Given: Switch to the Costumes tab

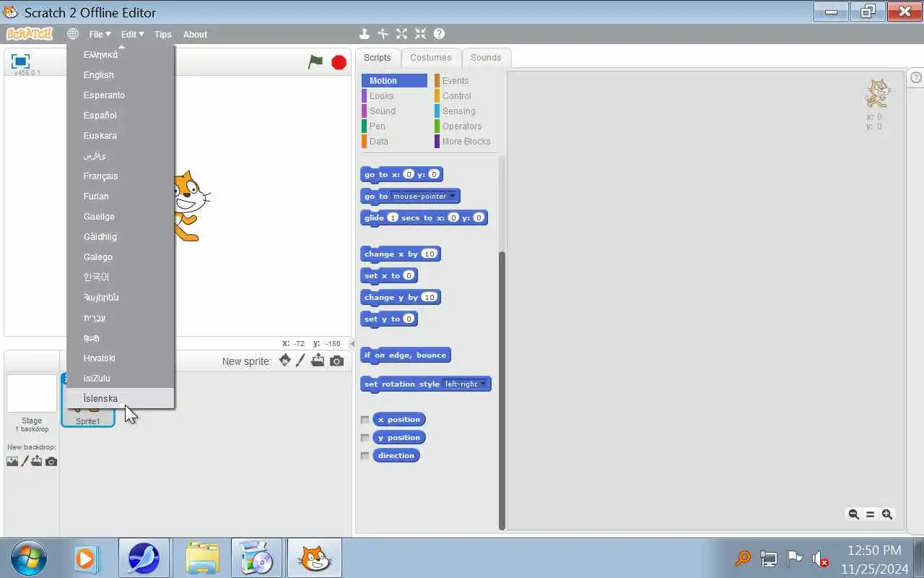Looking at the screenshot, I should tap(430, 58).
